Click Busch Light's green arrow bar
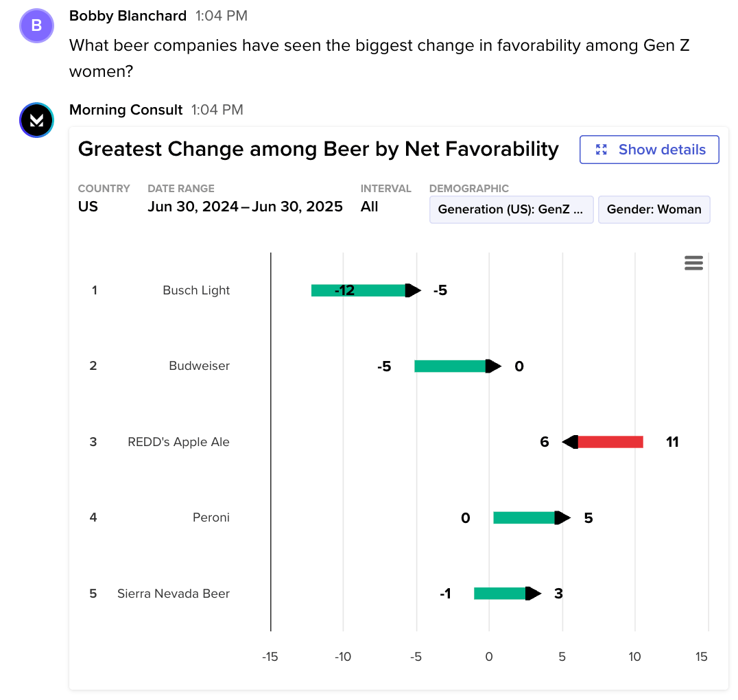 tap(360, 290)
